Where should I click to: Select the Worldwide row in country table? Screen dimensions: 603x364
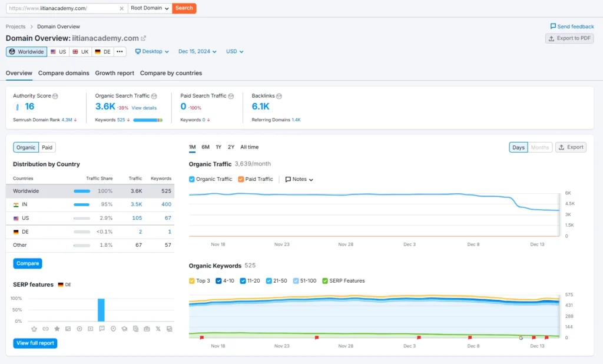[x=90, y=191]
